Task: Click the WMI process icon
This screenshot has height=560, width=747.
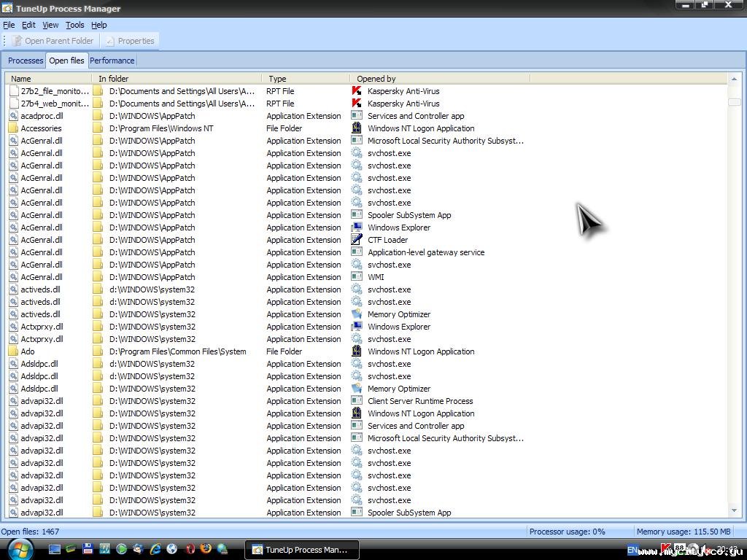Action: click(x=356, y=276)
